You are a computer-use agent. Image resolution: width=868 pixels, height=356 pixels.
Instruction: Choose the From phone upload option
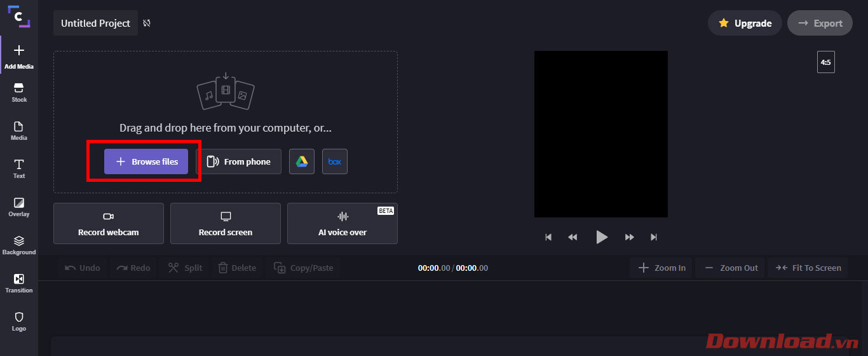pyautogui.click(x=239, y=161)
